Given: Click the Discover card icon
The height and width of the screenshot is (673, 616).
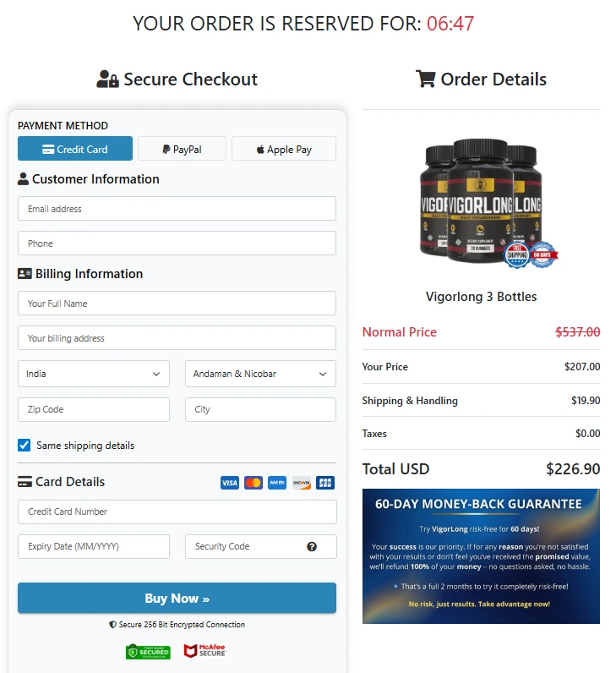Looking at the screenshot, I should tap(301, 483).
